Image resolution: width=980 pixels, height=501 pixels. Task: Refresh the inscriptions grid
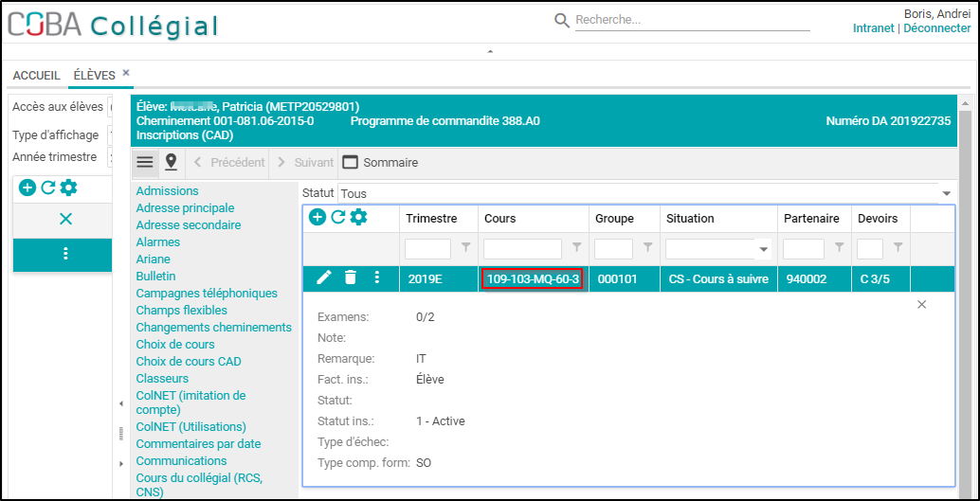[x=337, y=218]
